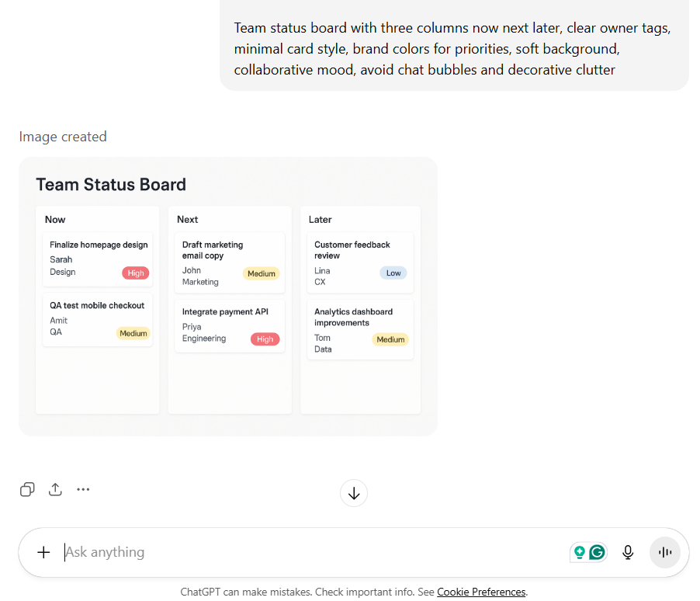The height and width of the screenshot is (601, 700).
Task: Click the red High tag on Sarah's card
Action: point(136,273)
